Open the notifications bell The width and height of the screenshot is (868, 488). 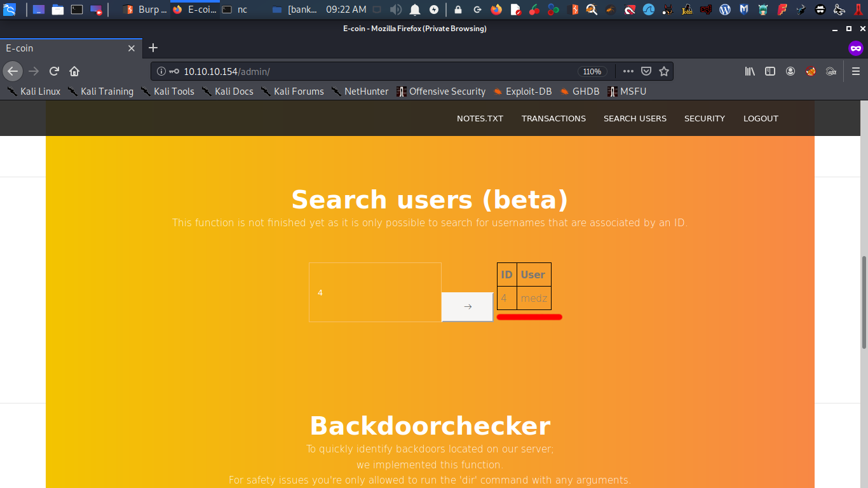[x=415, y=10]
